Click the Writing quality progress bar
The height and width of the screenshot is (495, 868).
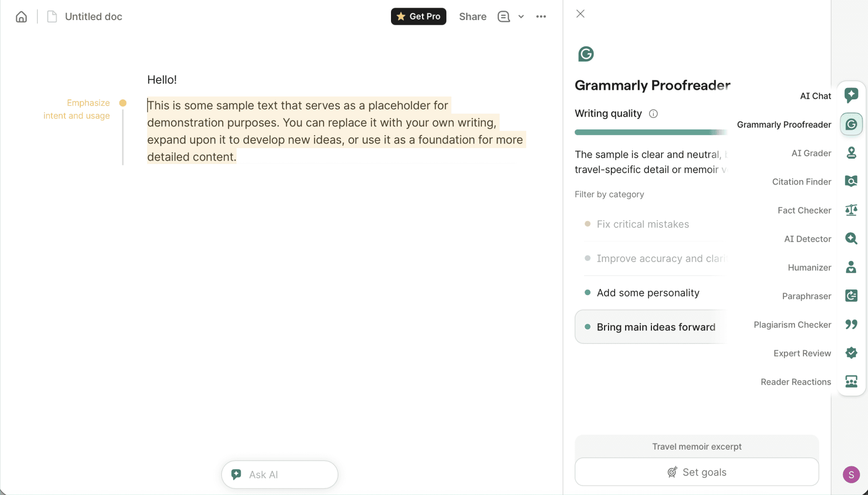coord(651,132)
